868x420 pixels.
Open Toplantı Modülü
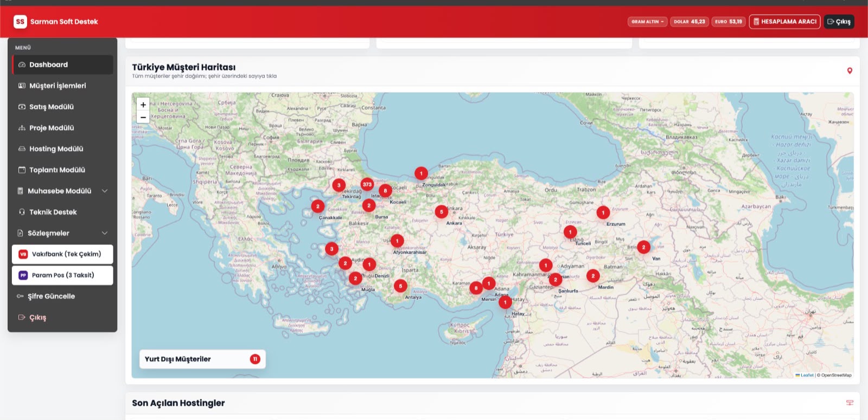(x=62, y=170)
